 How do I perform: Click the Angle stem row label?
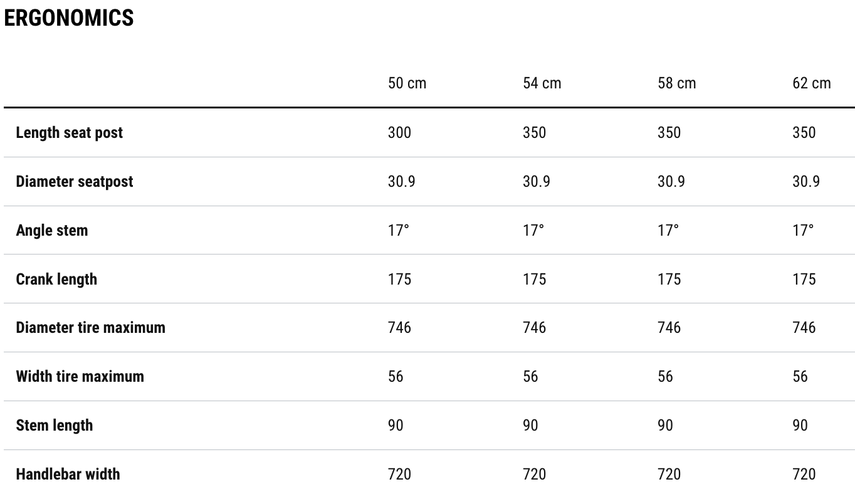coord(52,230)
